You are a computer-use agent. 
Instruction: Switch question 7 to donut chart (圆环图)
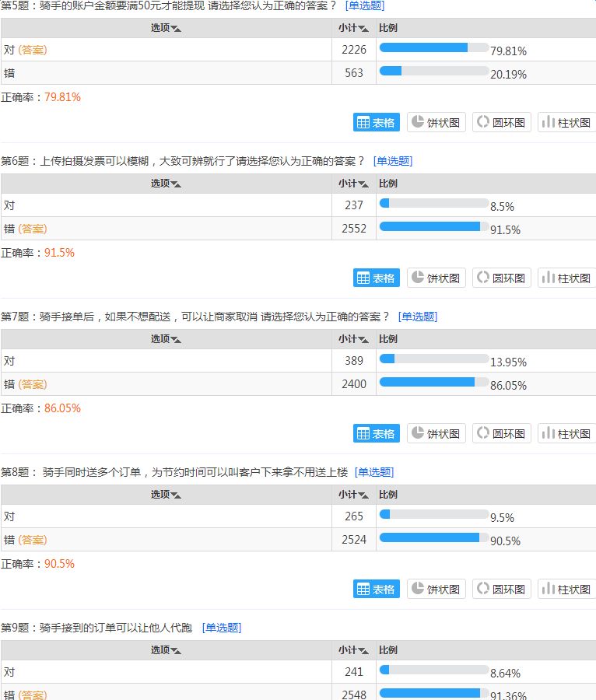tap(501, 433)
